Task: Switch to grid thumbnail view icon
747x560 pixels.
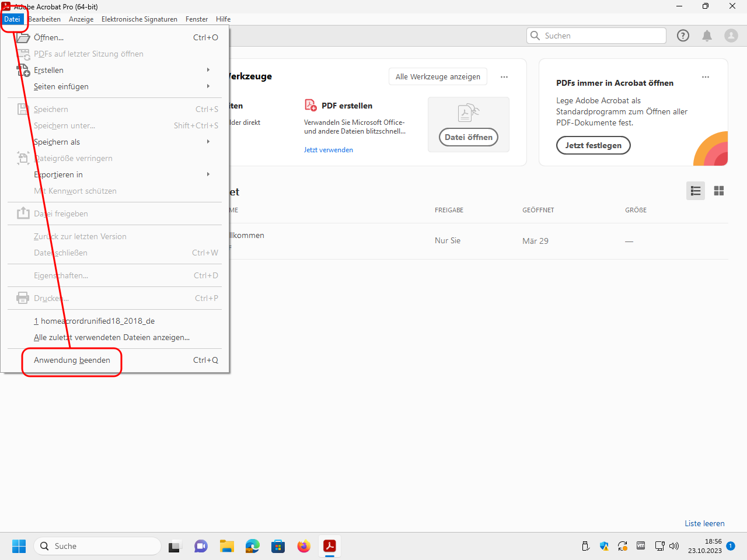Action: pos(719,191)
